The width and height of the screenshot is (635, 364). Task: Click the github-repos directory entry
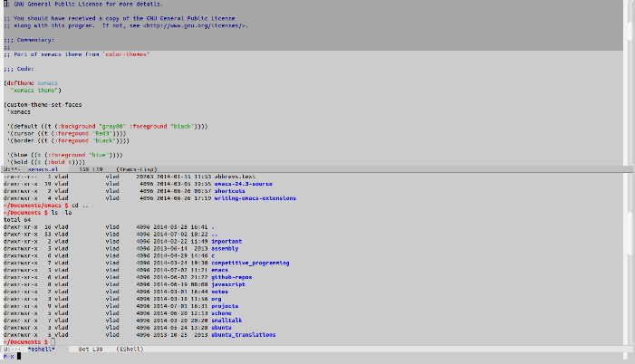(x=231, y=277)
